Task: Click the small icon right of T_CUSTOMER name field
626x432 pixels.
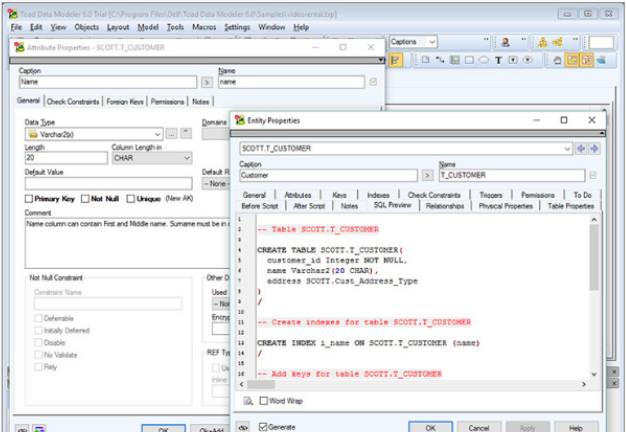Action: 593,175
